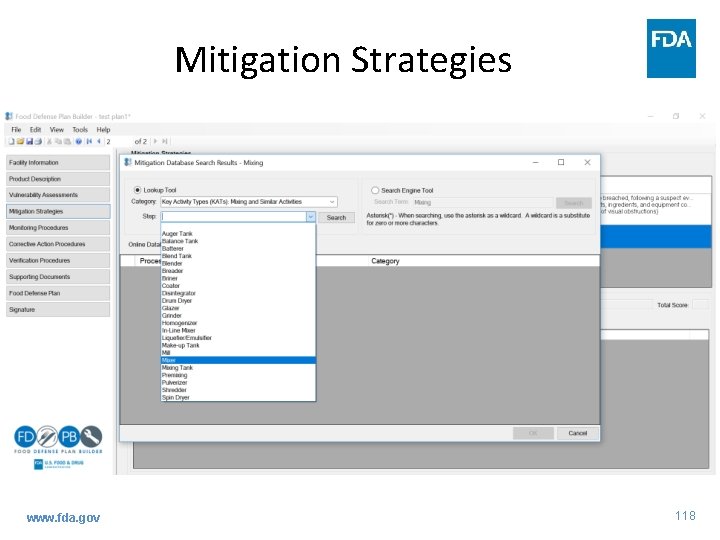The height and width of the screenshot is (540, 720).
Task: Open Signature section
Action: point(58,309)
